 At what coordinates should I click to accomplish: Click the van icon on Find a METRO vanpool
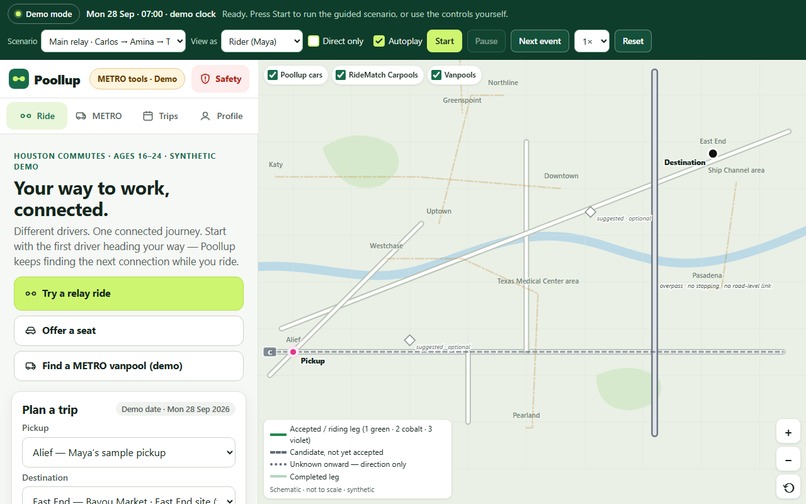(31, 366)
